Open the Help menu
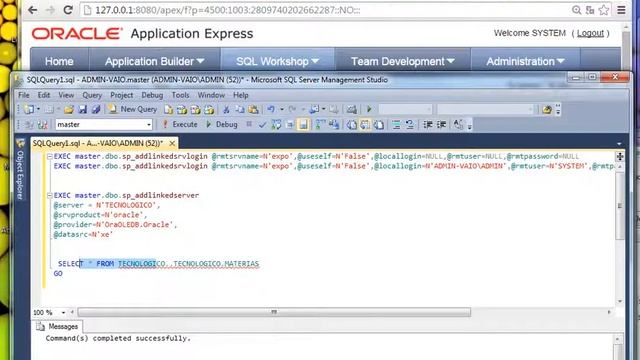640x360 pixels. point(241,95)
